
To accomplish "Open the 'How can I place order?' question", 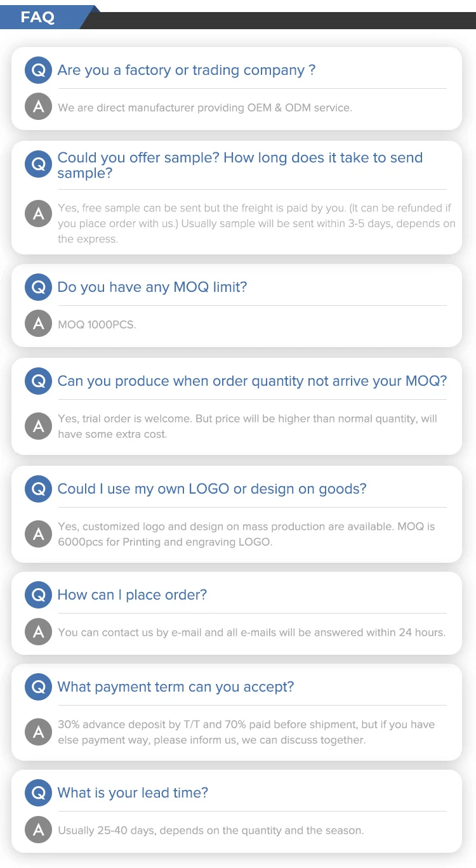I will coord(132,595).
